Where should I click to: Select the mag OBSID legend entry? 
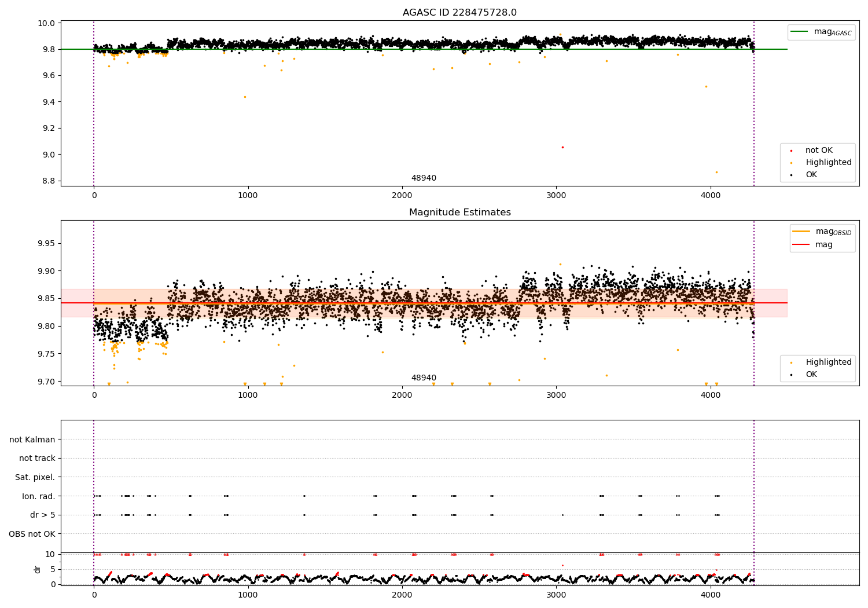pyautogui.click(x=822, y=232)
